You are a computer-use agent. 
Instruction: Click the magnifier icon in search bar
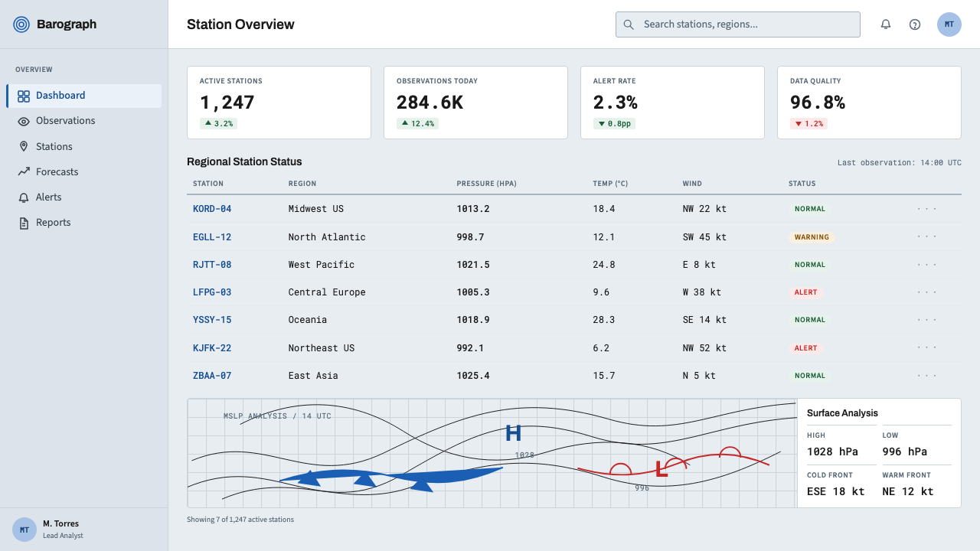click(629, 24)
